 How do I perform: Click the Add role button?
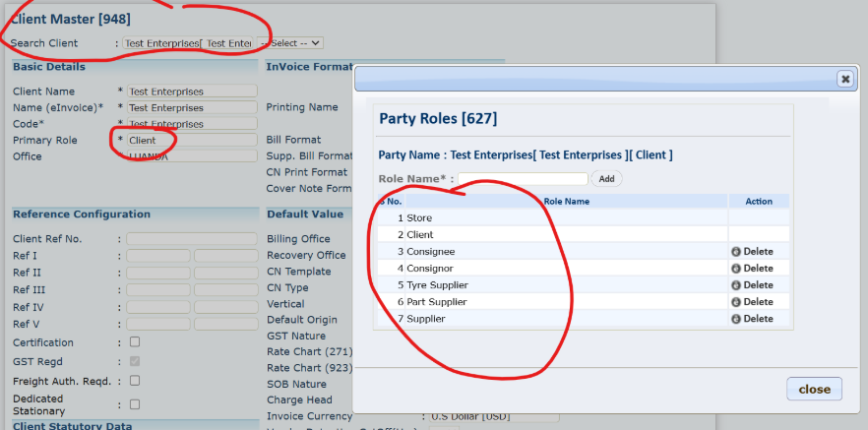[x=606, y=179]
